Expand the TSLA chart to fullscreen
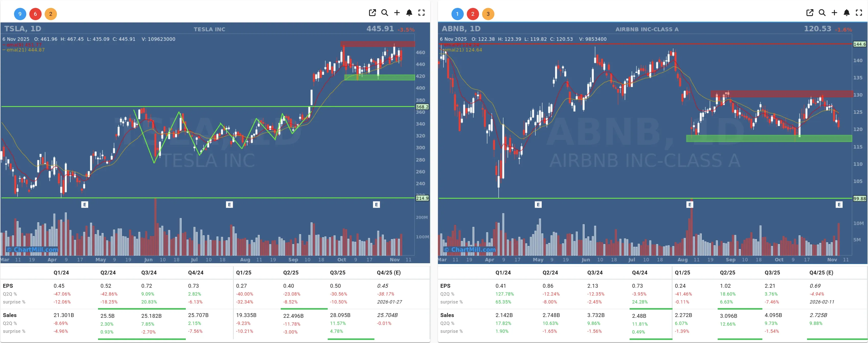This screenshot has height=343, width=868. point(421,12)
